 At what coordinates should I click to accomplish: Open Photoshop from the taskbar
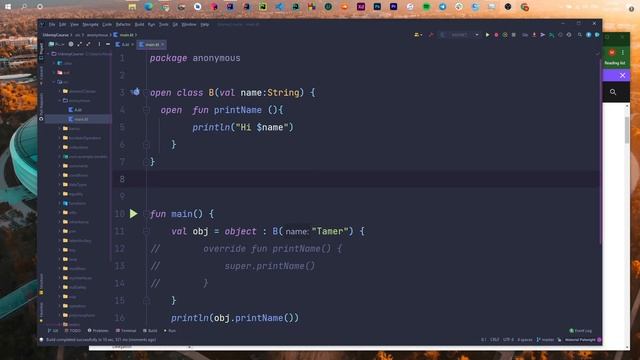[377, 7]
